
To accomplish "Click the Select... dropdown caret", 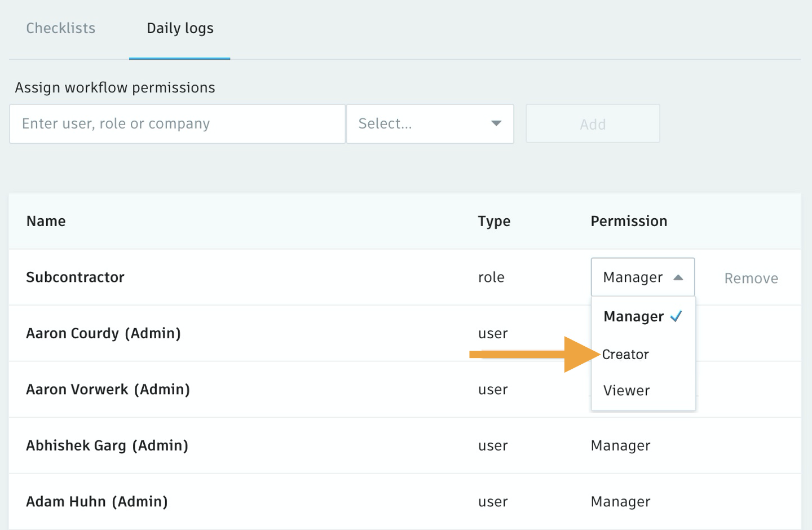I will coord(496,123).
